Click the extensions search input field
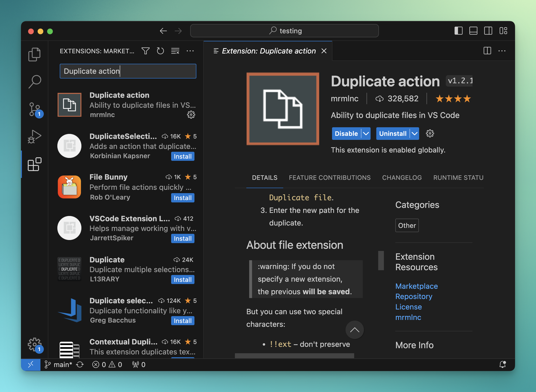 pos(128,71)
